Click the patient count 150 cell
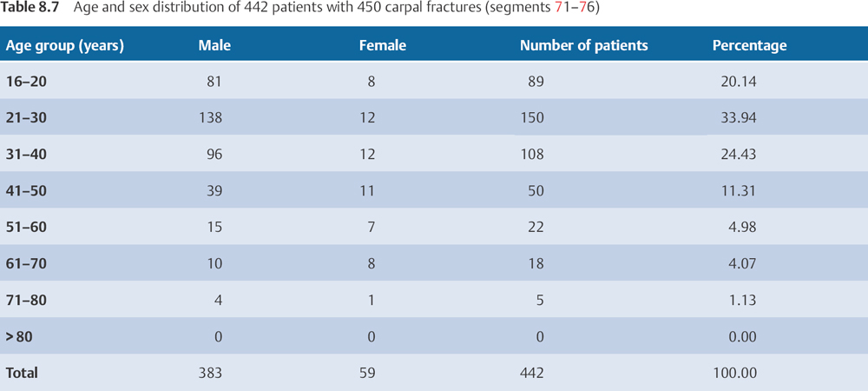The height and width of the screenshot is (391, 868). [532, 118]
